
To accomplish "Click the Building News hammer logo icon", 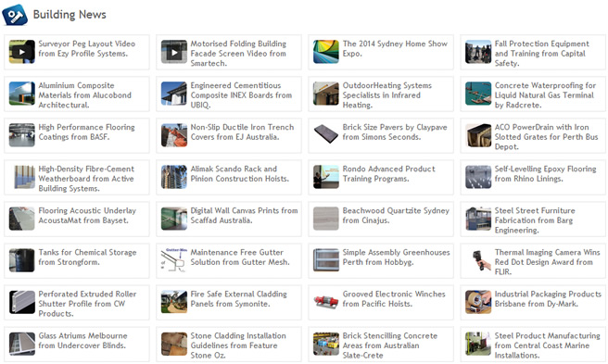I will tap(15, 15).
